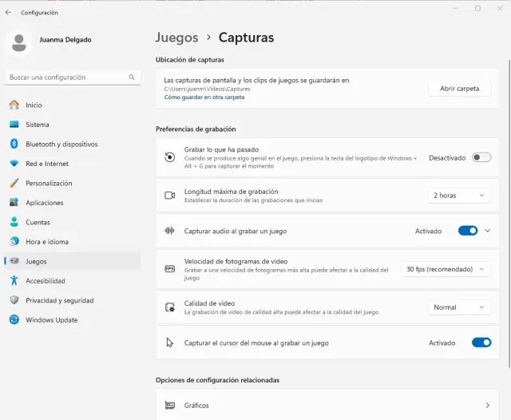The height and width of the screenshot is (420, 511).
Task: Click the Abrir carpeta button
Action: (459, 89)
